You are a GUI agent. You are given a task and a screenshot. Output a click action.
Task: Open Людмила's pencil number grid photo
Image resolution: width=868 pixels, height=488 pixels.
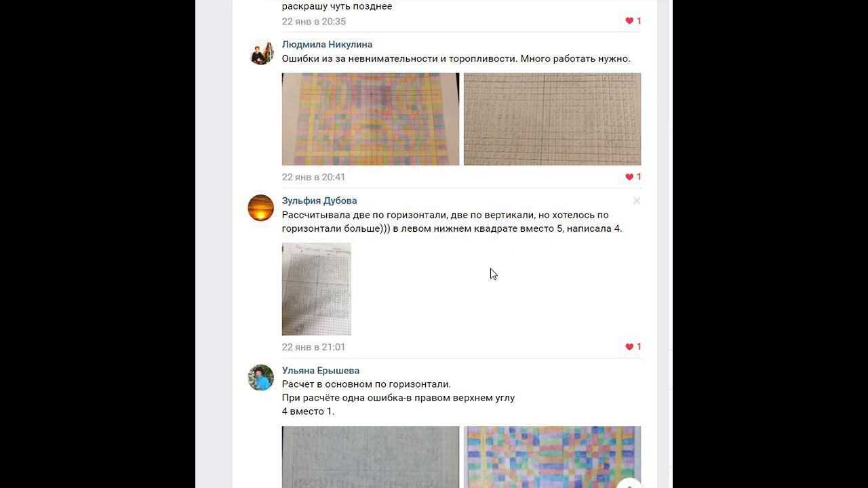552,119
